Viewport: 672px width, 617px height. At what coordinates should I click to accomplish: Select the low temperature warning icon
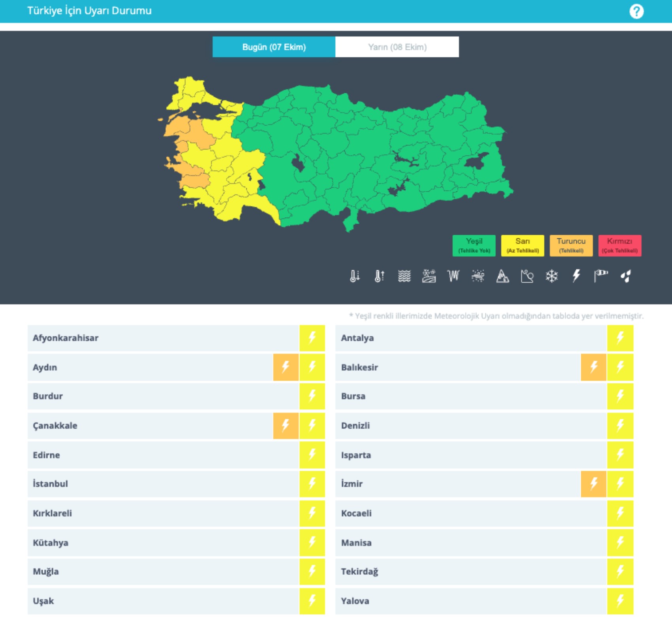point(355,276)
